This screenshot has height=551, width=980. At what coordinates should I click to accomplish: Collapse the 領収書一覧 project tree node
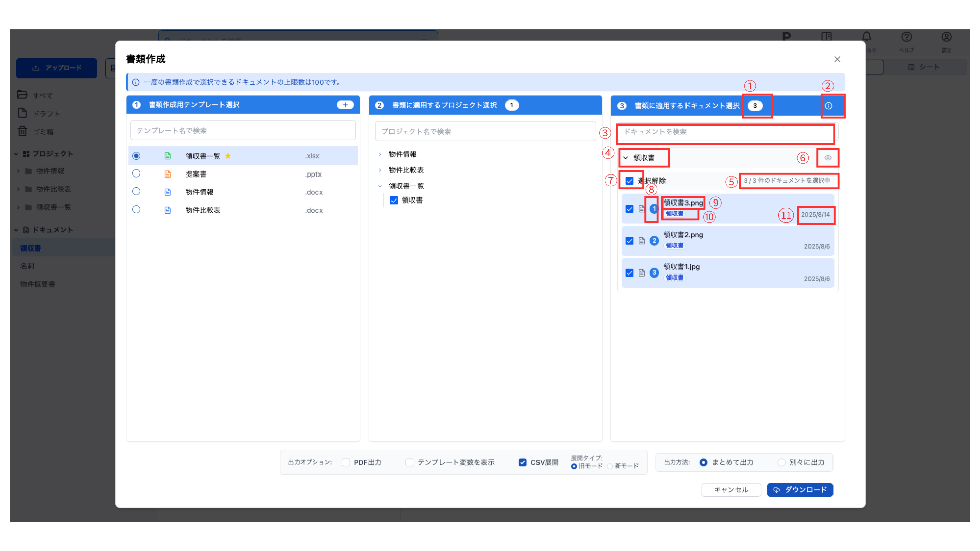(380, 186)
